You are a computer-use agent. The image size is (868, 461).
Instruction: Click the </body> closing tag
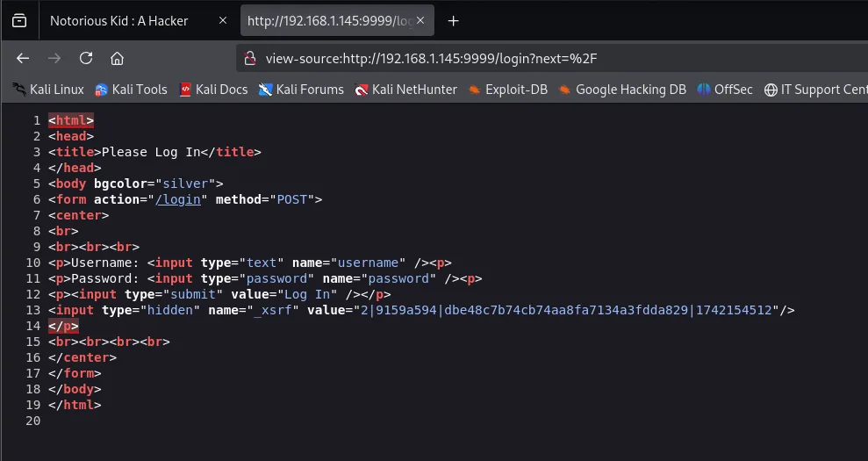[75, 389]
